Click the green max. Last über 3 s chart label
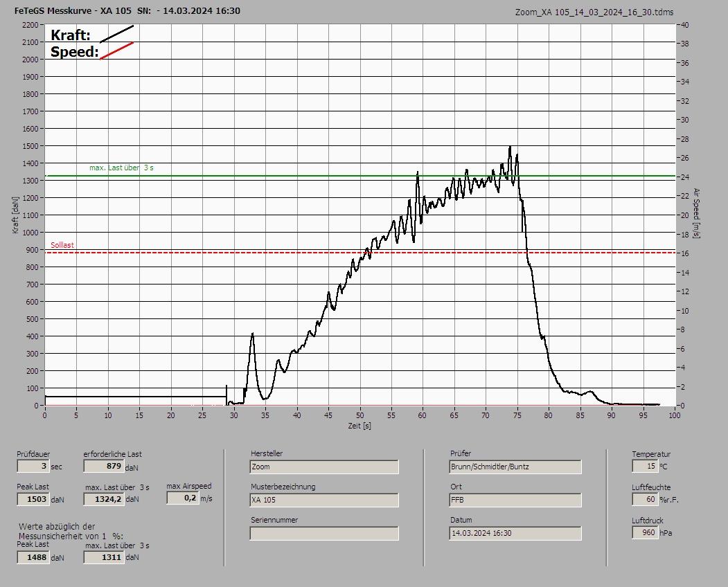Viewport: 728px width, 587px height. coord(121,168)
